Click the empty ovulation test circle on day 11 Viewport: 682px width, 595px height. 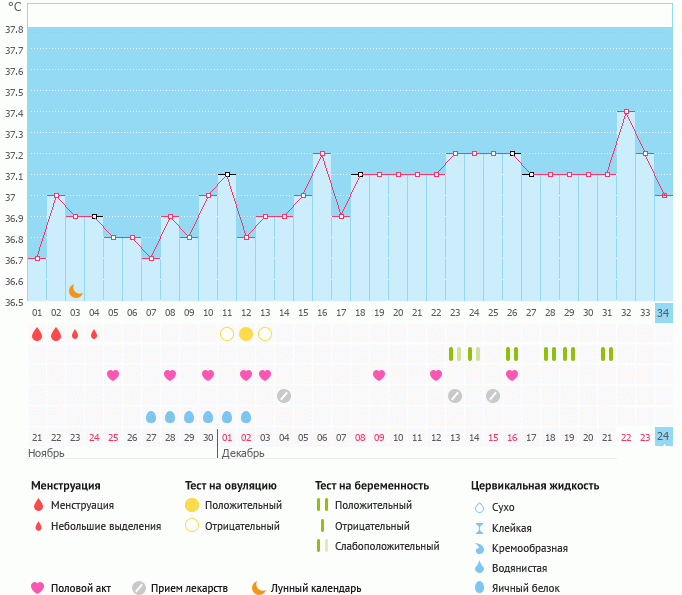pos(227,334)
